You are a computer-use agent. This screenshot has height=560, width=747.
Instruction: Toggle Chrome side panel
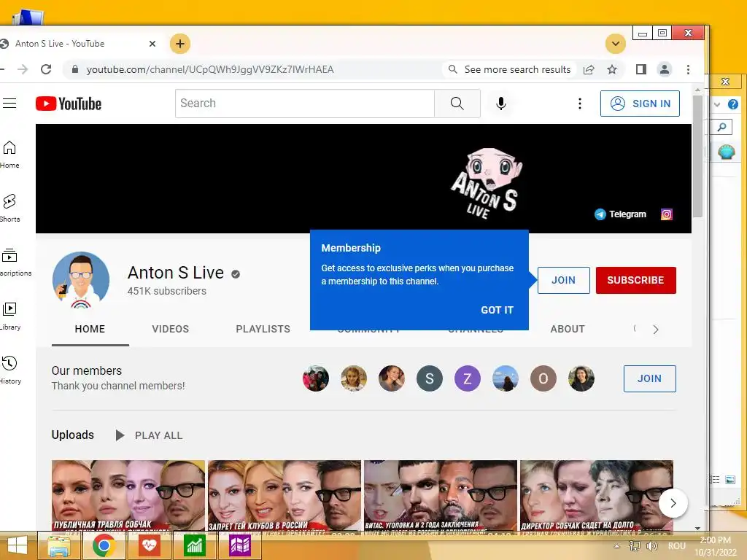pos(641,69)
